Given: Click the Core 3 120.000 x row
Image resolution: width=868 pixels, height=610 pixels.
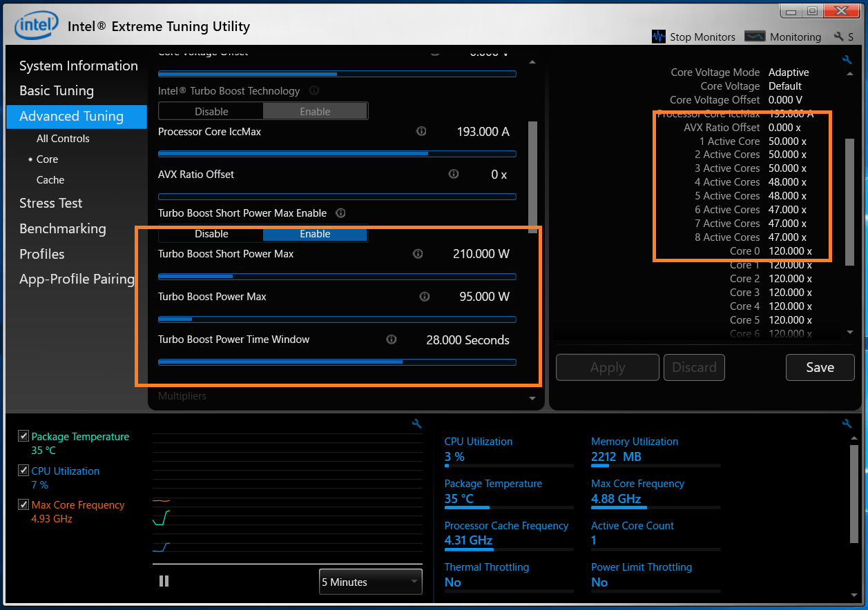Looking at the screenshot, I should tap(771, 293).
